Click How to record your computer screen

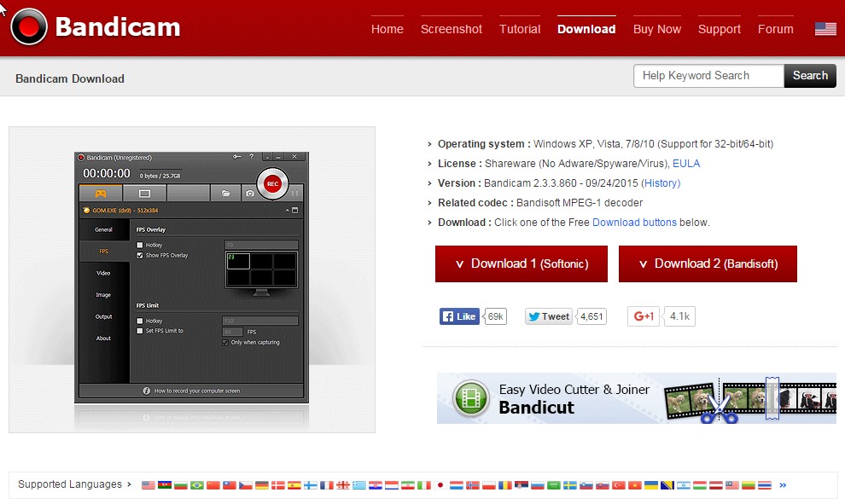(197, 391)
